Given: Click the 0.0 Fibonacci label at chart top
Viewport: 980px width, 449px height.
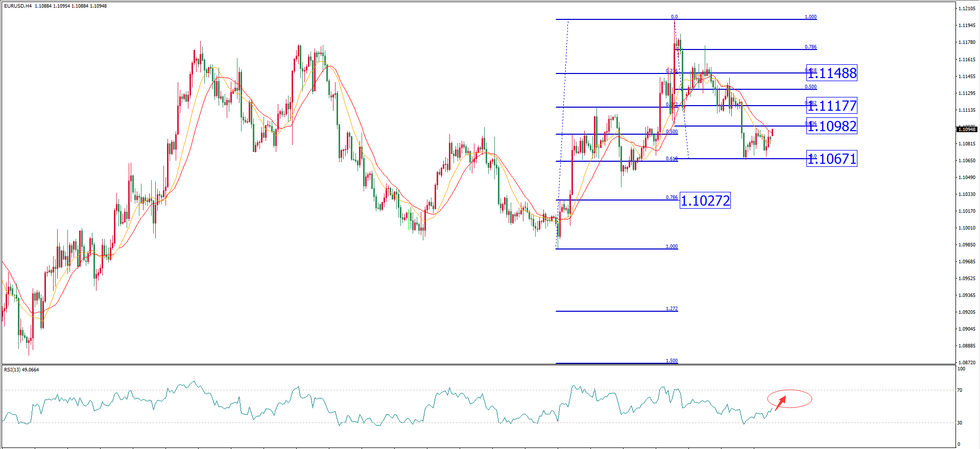Looking at the screenshot, I should click(x=674, y=17).
